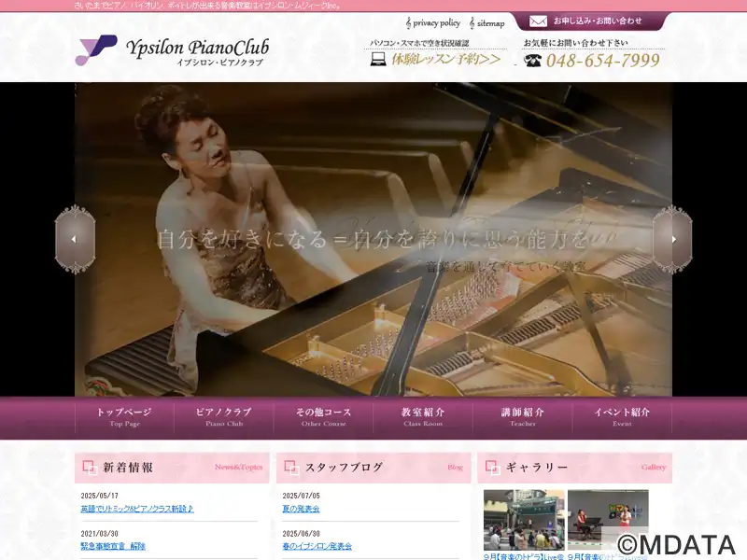Click the square icon beside ギャラリー
The height and width of the screenshot is (560, 747).
[x=493, y=468]
